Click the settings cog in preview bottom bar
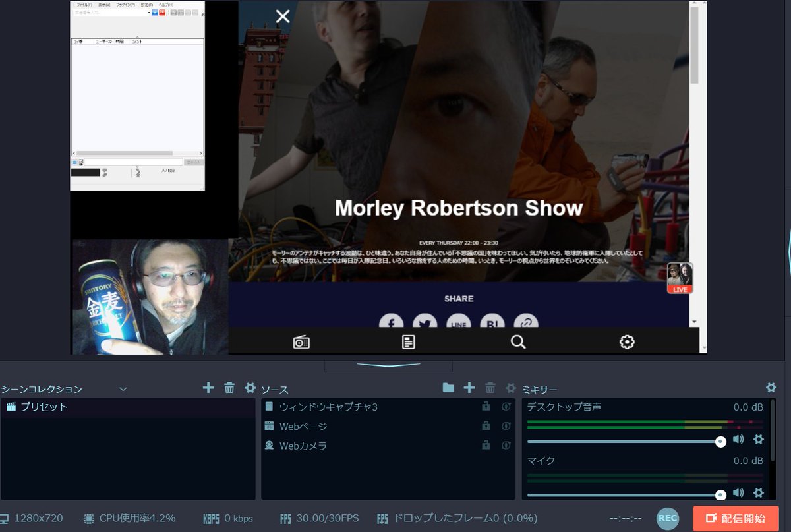The image size is (791, 532). [627, 341]
